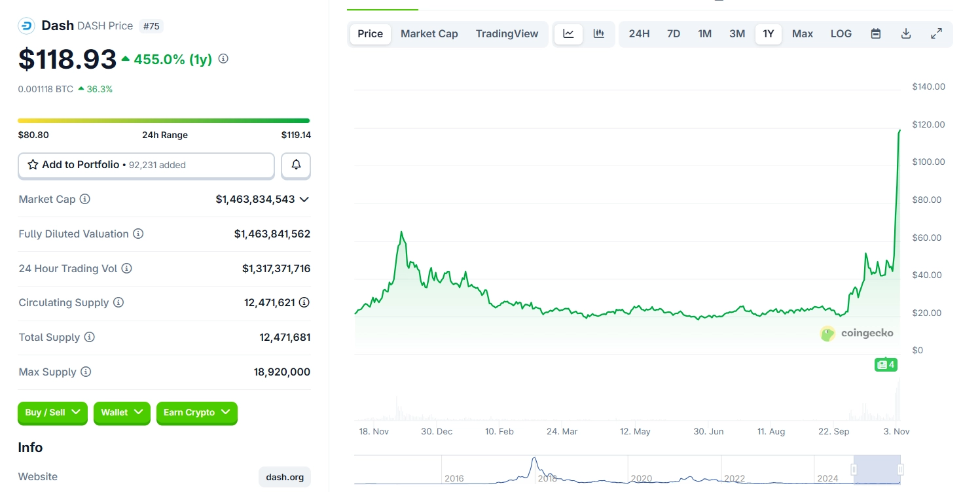The image size is (980, 492).
Task: Open the Wallet dropdown
Action: click(122, 412)
